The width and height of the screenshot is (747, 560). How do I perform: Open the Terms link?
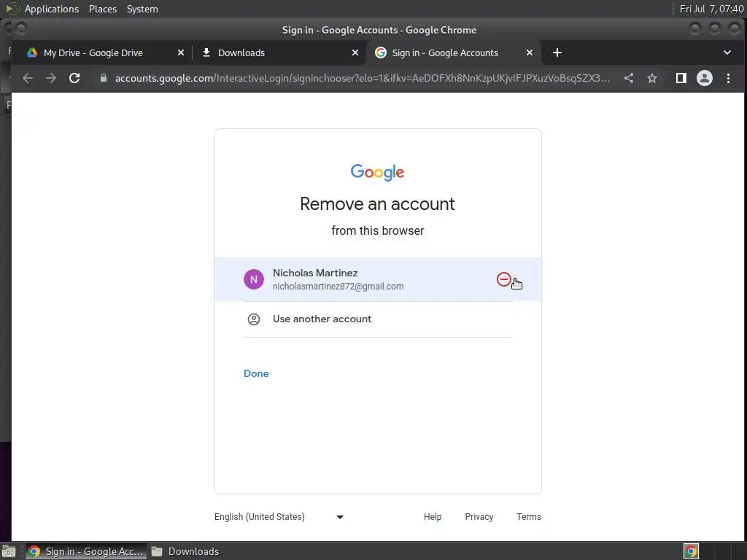pyautogui.click(x=529, y=517)
